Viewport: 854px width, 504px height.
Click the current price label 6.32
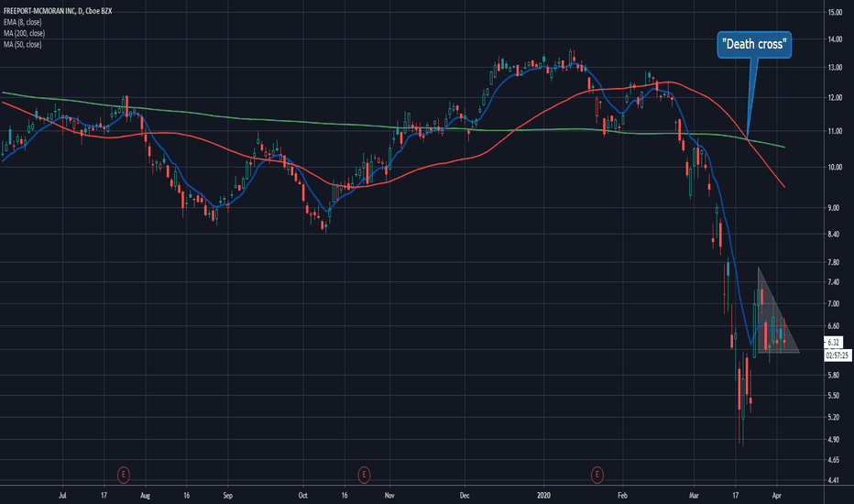(833, 342)
